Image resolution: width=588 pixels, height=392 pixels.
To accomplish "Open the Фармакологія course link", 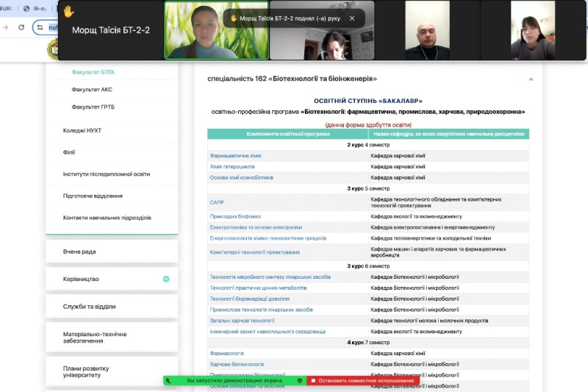I will point(227,353).
